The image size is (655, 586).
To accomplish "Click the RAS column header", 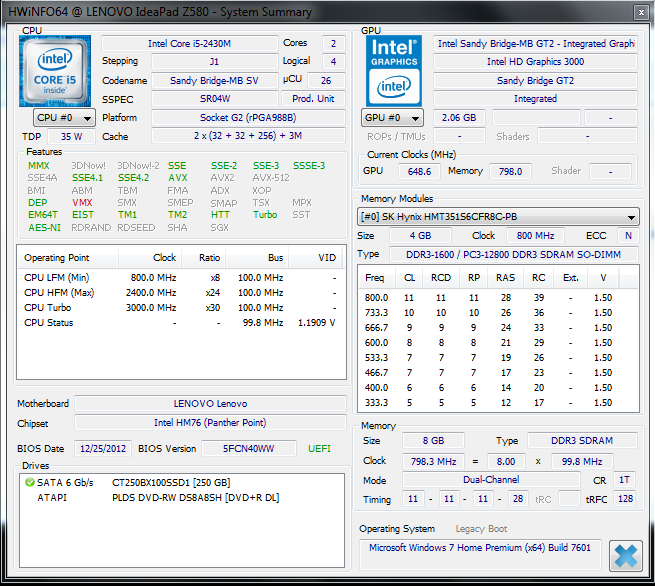I will click(x=505, y=278).
